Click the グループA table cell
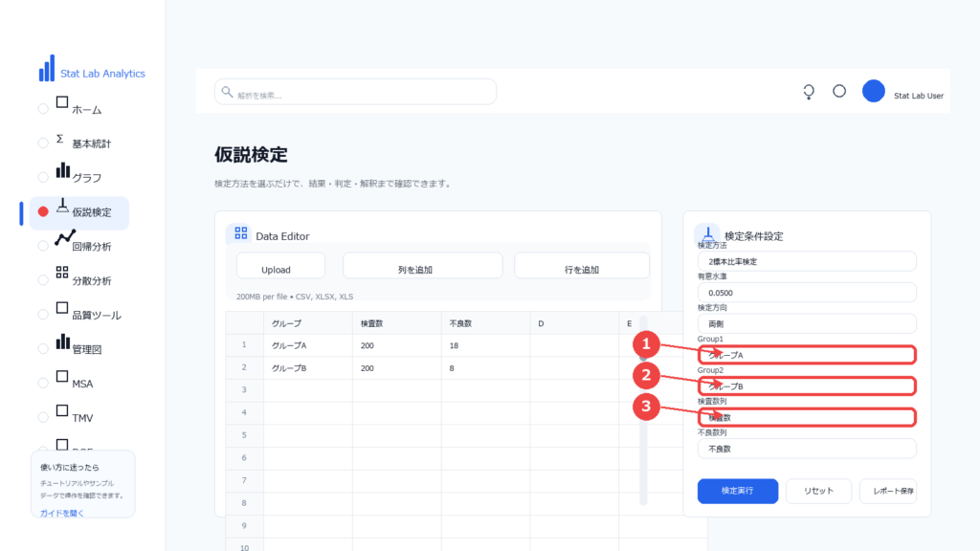Viewport: 980px width, 551px height. (307, 345)
